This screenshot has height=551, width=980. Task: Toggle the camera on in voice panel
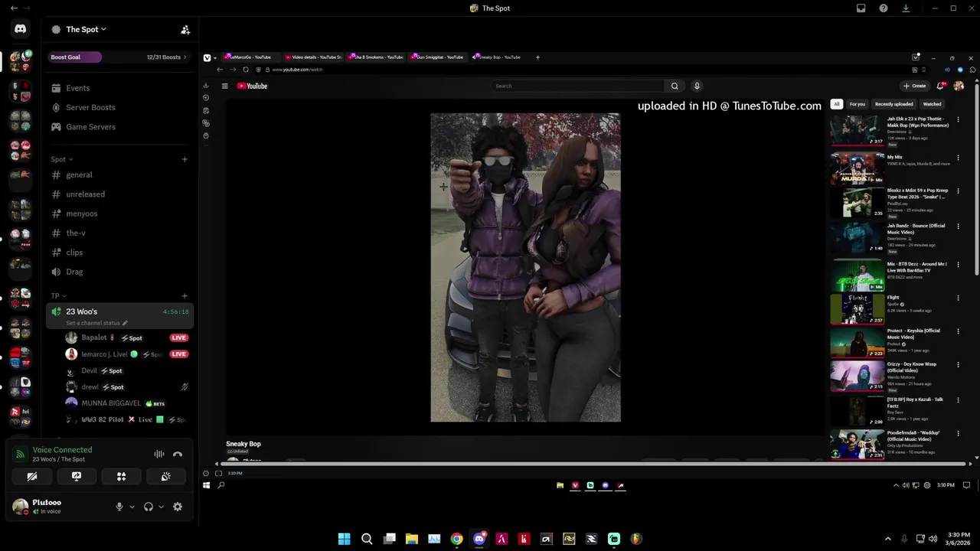(32, 476)
